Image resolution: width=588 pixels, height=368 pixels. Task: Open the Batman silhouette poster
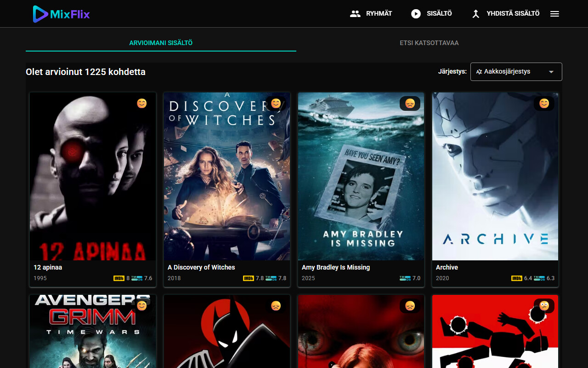tap(227, 332)
